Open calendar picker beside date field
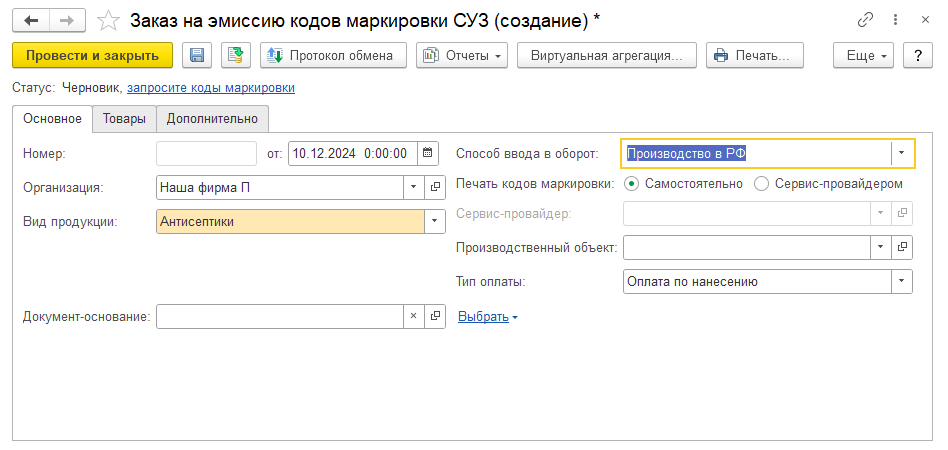 point(428,154)
